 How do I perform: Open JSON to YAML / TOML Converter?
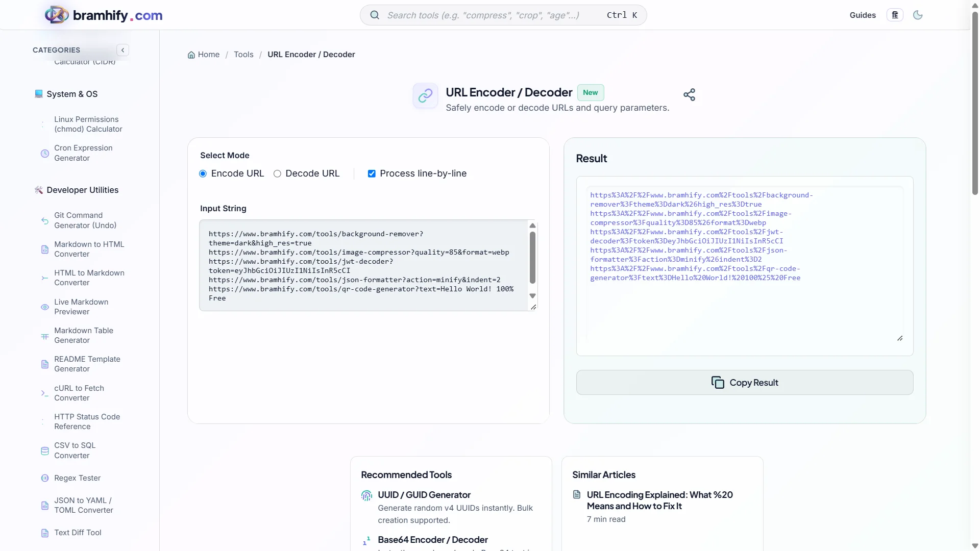(84, 506)
